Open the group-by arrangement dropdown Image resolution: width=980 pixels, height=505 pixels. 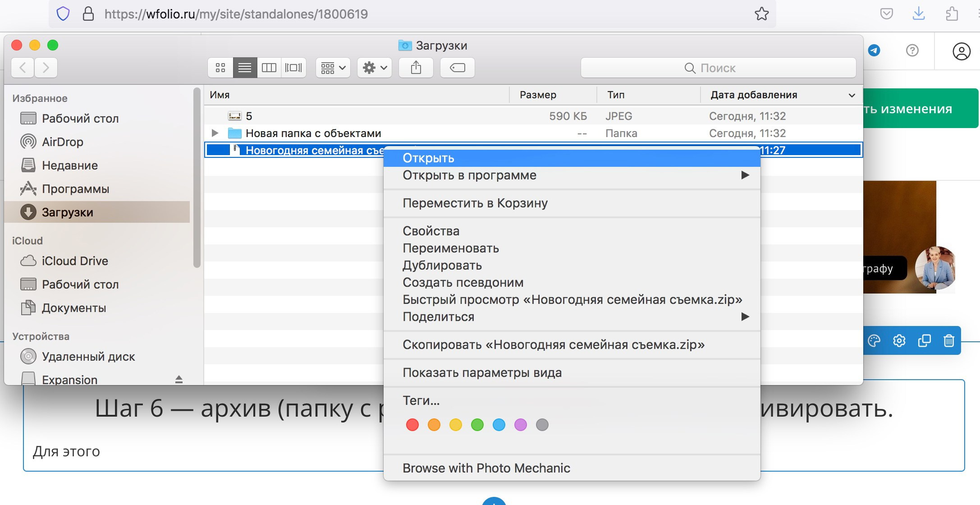coord(333,68)
